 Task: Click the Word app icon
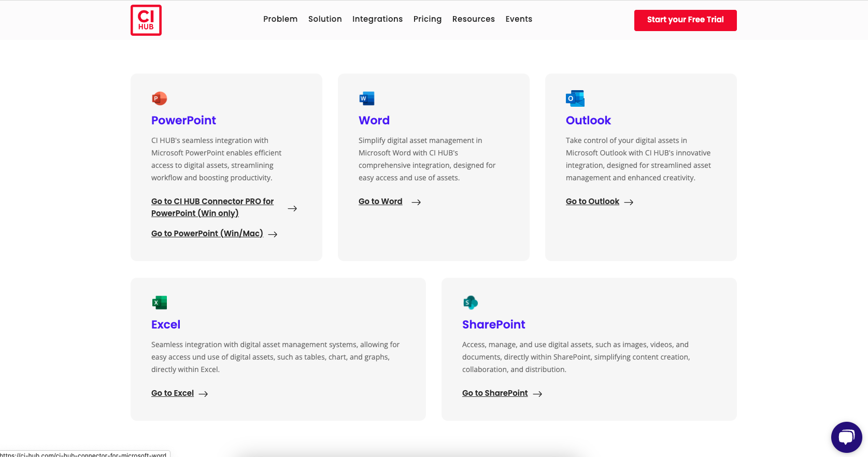tap(366, 98)
